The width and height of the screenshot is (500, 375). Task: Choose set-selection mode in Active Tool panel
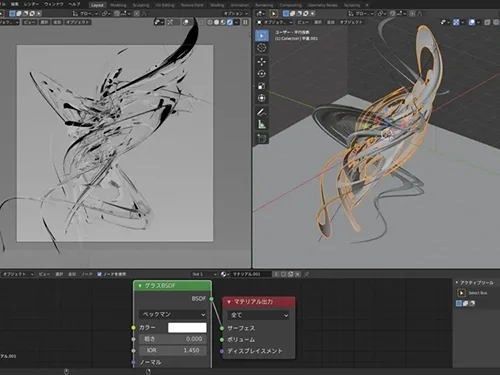pyautogui.click(x=459, y=303)
